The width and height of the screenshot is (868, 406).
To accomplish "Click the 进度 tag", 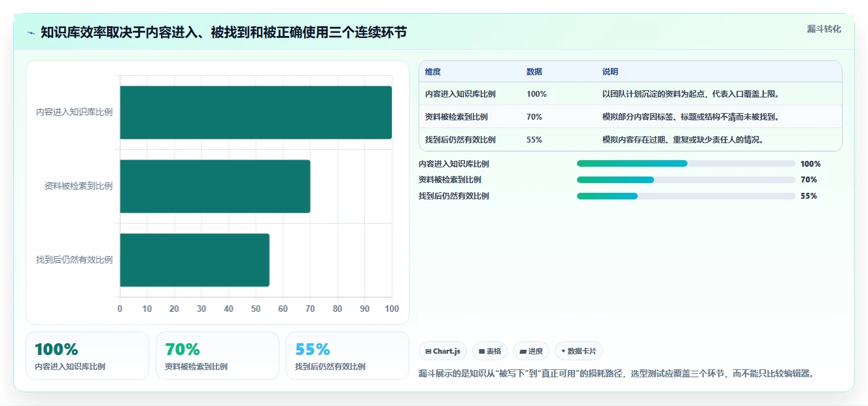I will tap(531, 351).
